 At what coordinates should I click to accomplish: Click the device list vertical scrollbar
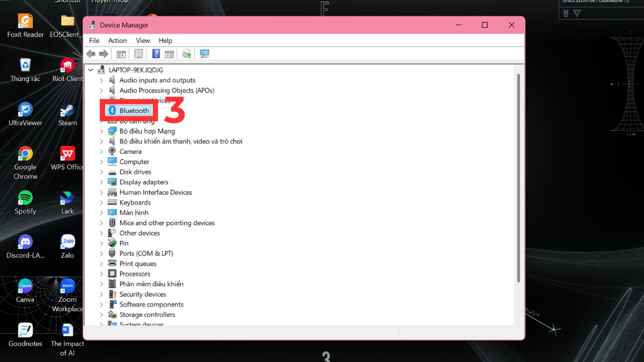(518, 177)
